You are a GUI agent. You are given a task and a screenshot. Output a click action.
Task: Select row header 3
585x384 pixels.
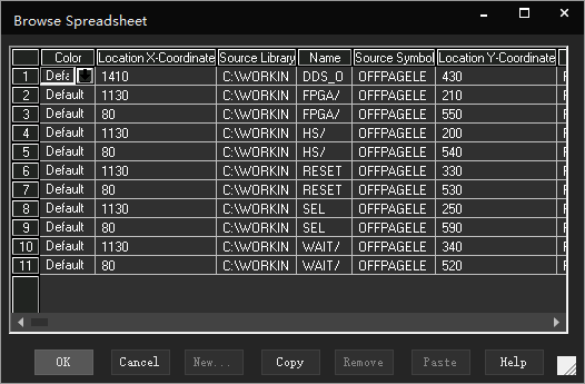pyautogui.click(x=25, y=114)
